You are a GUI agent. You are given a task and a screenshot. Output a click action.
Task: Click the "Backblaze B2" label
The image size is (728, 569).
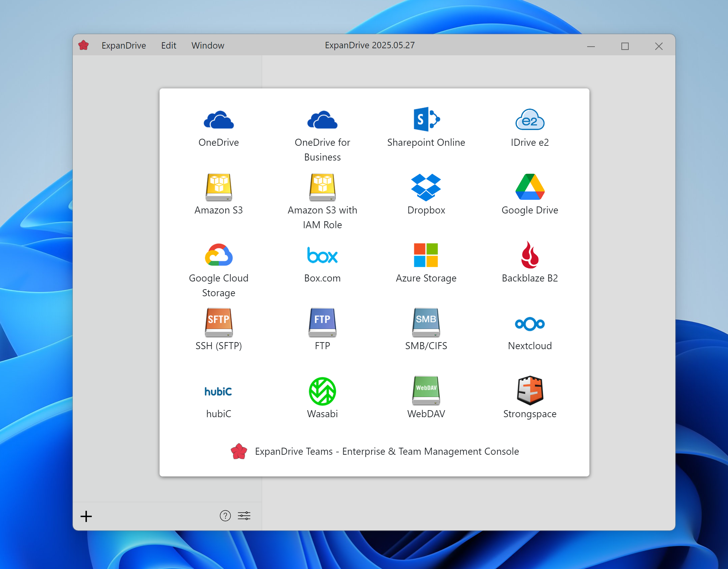click(x=530, y=278)
